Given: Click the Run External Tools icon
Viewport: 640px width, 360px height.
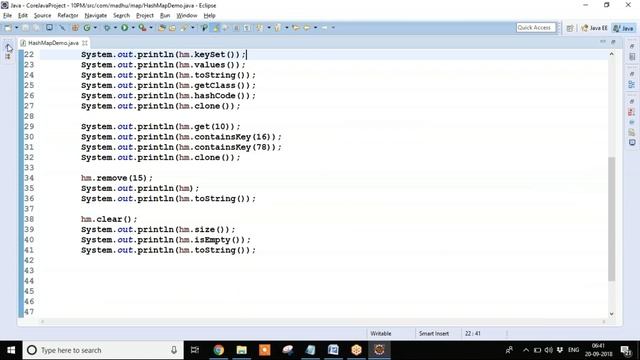Looking at the screenshot, I should click(x=142, y=28).
